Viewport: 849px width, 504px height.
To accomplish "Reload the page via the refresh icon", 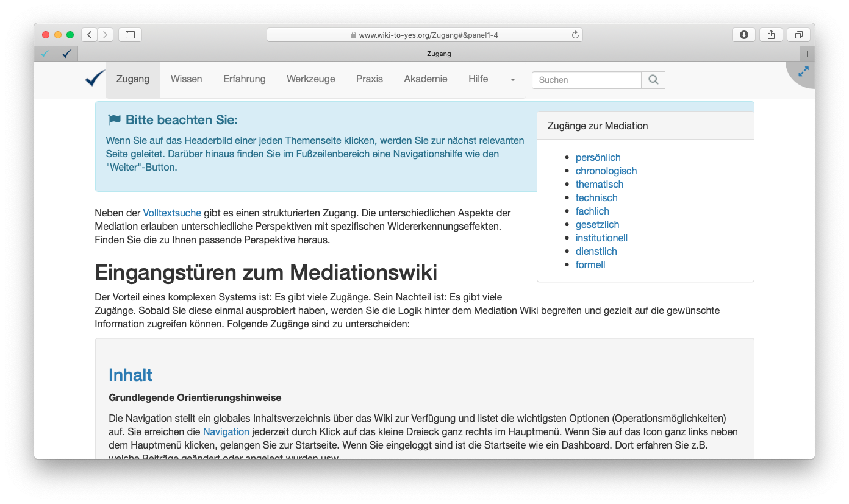I will 575,35.
